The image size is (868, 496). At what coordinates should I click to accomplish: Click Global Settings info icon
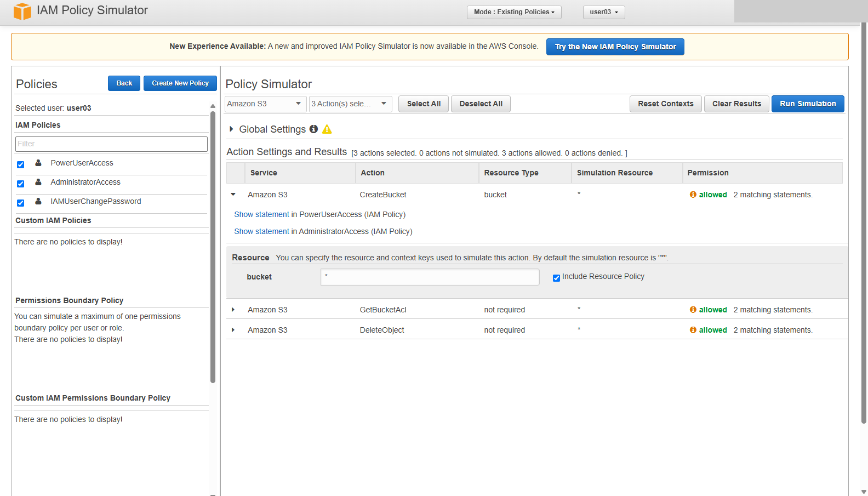(313, 129)
